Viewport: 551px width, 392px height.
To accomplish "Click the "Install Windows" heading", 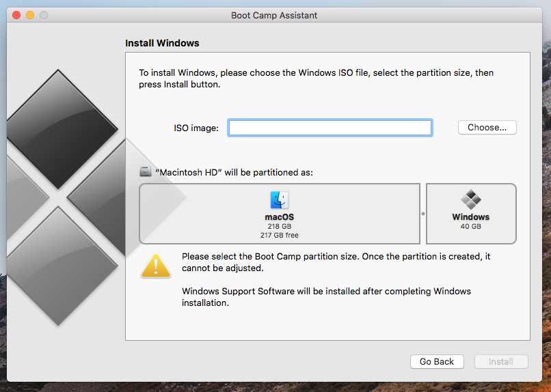I will click(162, 43).
